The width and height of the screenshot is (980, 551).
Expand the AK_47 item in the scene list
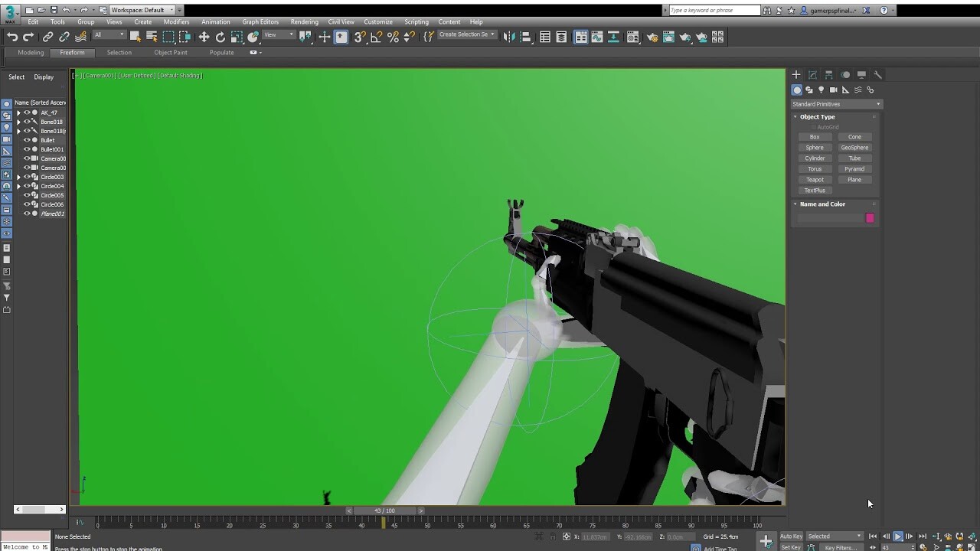click(x=18, y=112)
